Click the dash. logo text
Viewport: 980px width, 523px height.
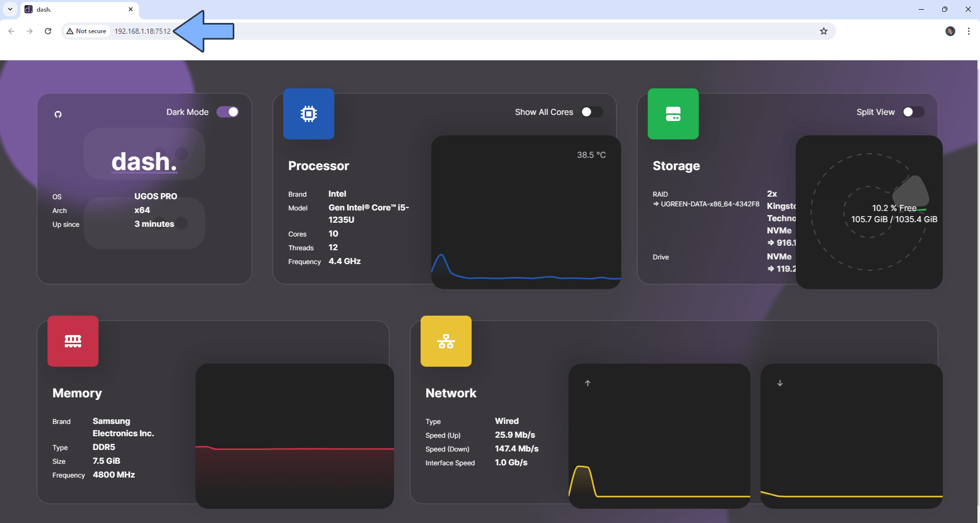[x=144, y=161]
